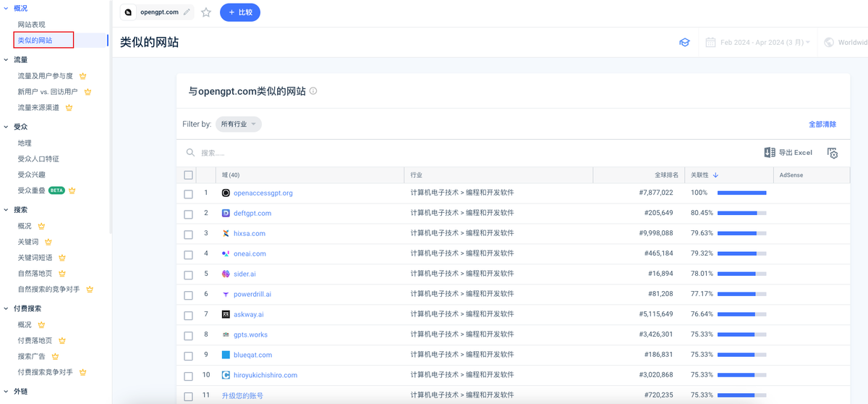Open the calendar date range icon
The width and height of the screenshot is (868, 404).
click(711, 43)
